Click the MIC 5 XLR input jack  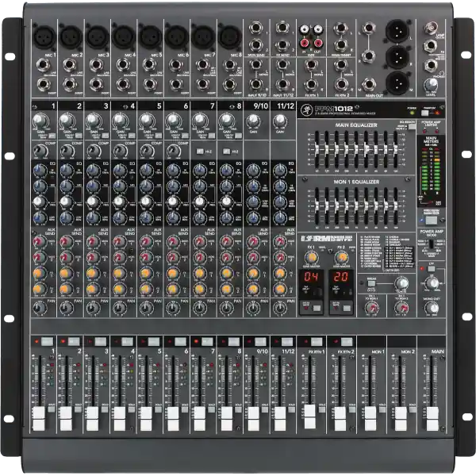pos(151,37)
